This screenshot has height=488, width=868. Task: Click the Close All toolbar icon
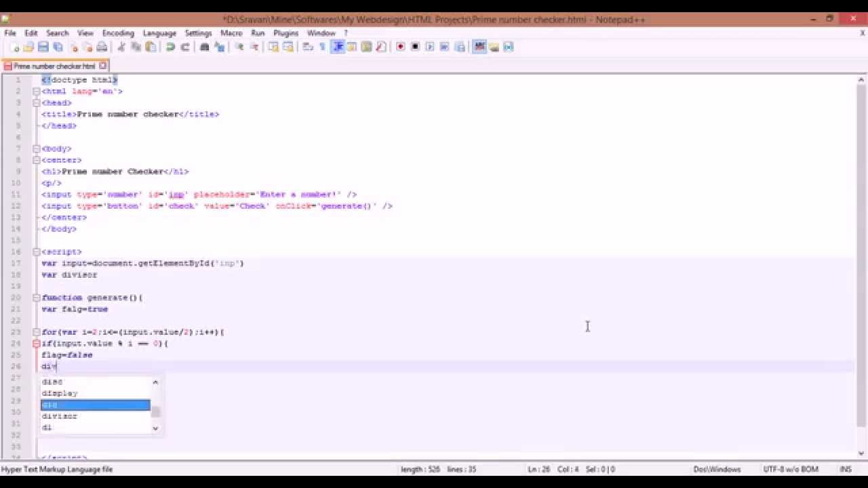coord(87,47)
